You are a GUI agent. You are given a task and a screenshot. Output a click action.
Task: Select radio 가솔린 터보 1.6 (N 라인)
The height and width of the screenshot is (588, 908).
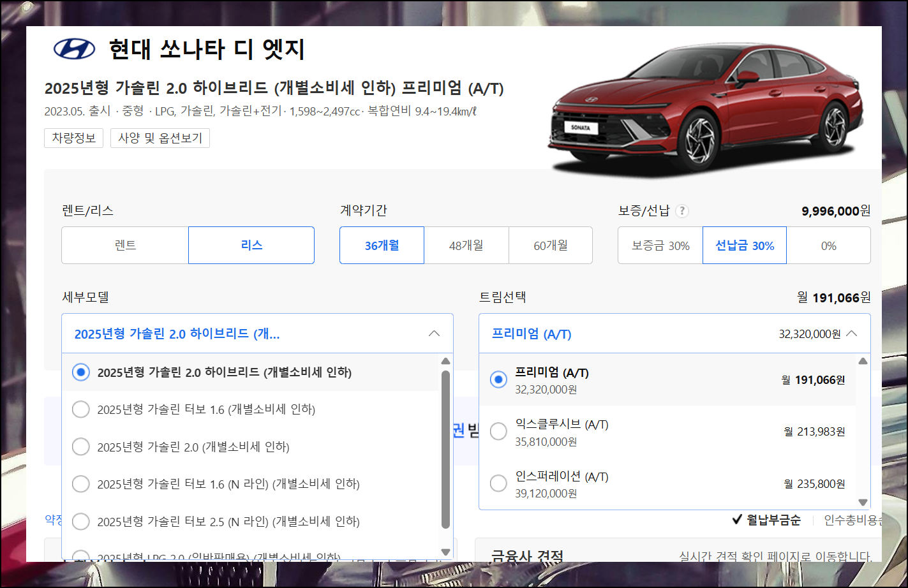(x=81, y=484)
